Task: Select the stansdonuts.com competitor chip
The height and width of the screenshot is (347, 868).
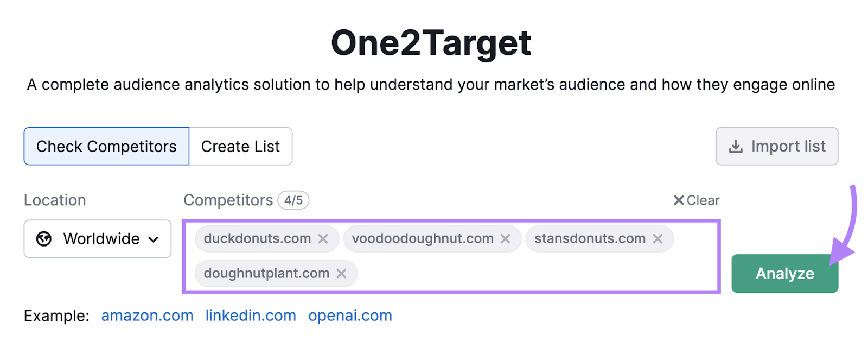Action: click(589, 238)
